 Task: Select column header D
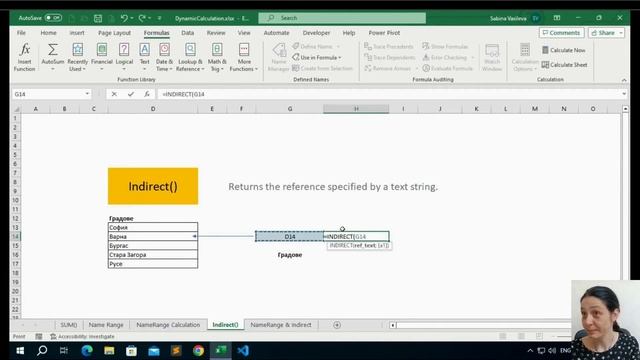pos(153,109)
